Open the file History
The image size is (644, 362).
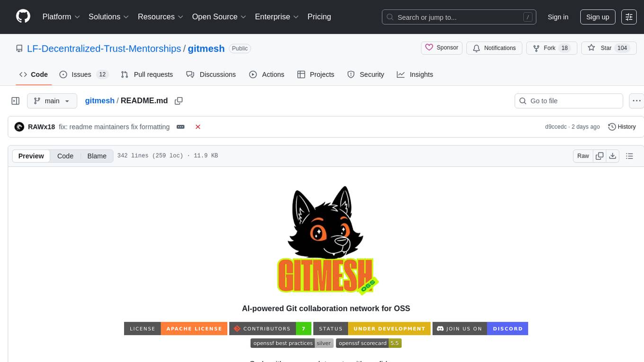pyautogui.click(x=622, y=127)
